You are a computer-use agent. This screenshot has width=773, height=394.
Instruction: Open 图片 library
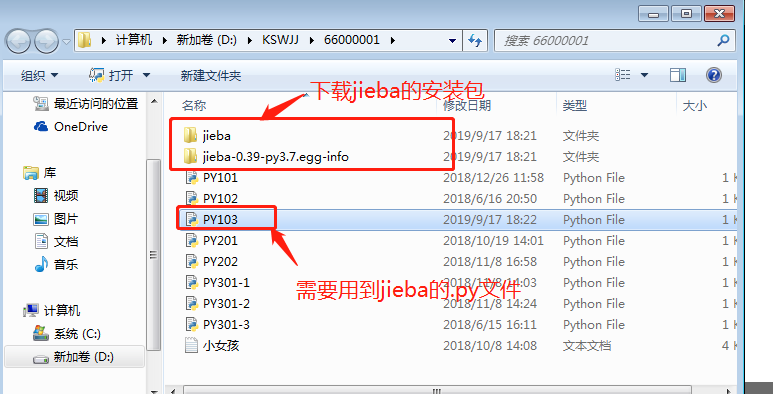55,219
